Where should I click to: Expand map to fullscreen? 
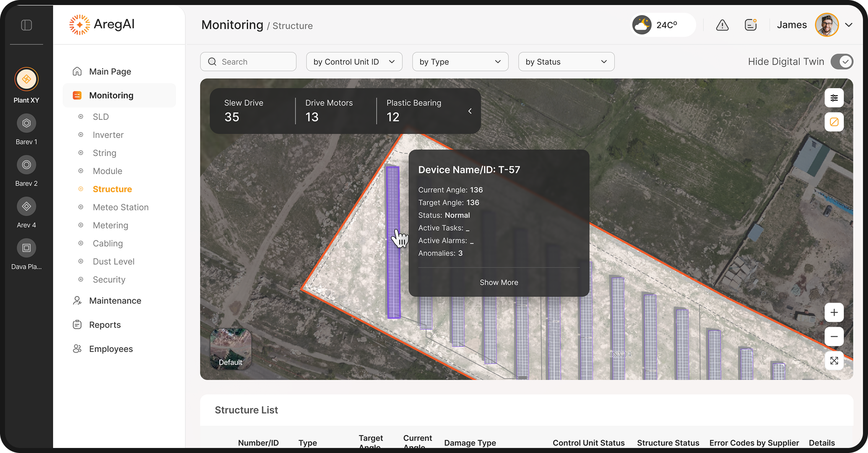[x=834, y=361]
